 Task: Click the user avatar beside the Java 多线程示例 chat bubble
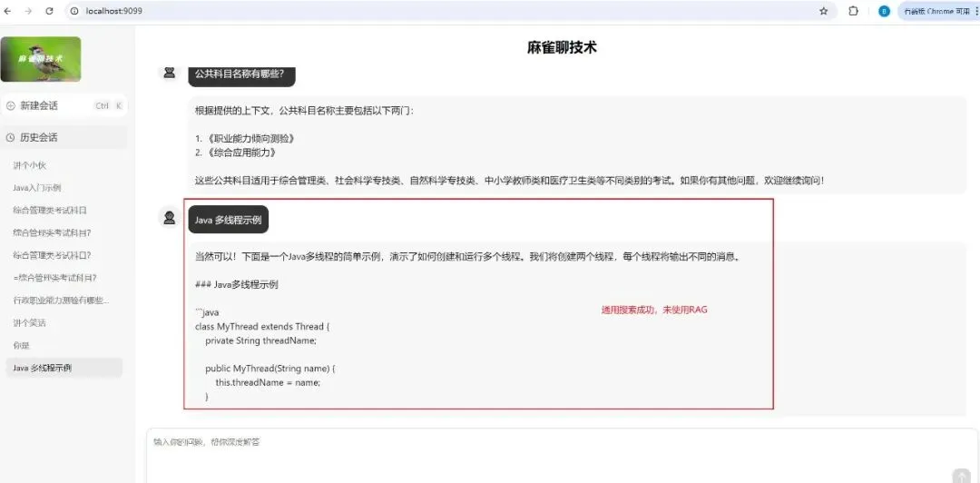coord(169,218)
